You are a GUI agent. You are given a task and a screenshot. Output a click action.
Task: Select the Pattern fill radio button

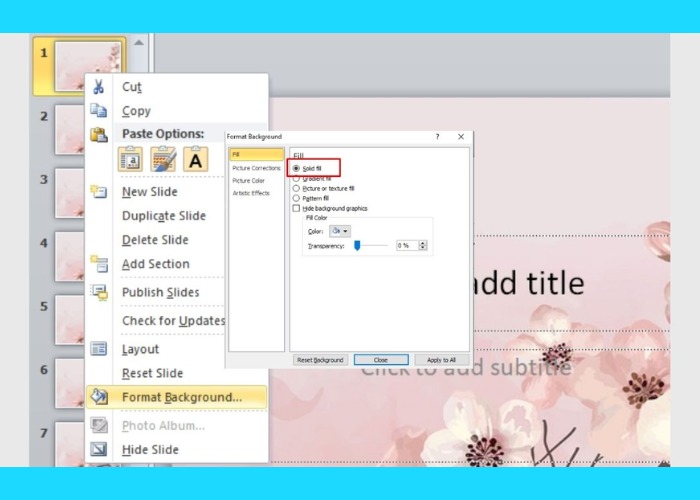pyautogui.click(x=296, y=198)
